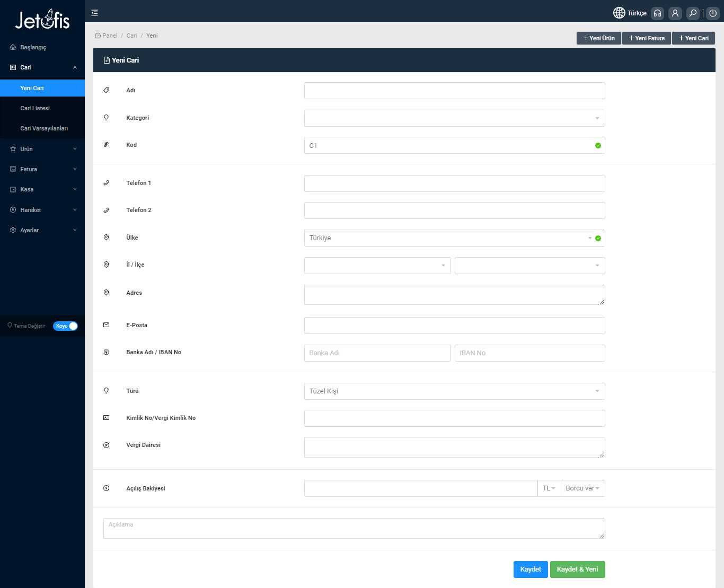The width and height of the screenshot is (724, 588).
Task: Click the phone icon beside Telefon 1
Action: (106, 183)
